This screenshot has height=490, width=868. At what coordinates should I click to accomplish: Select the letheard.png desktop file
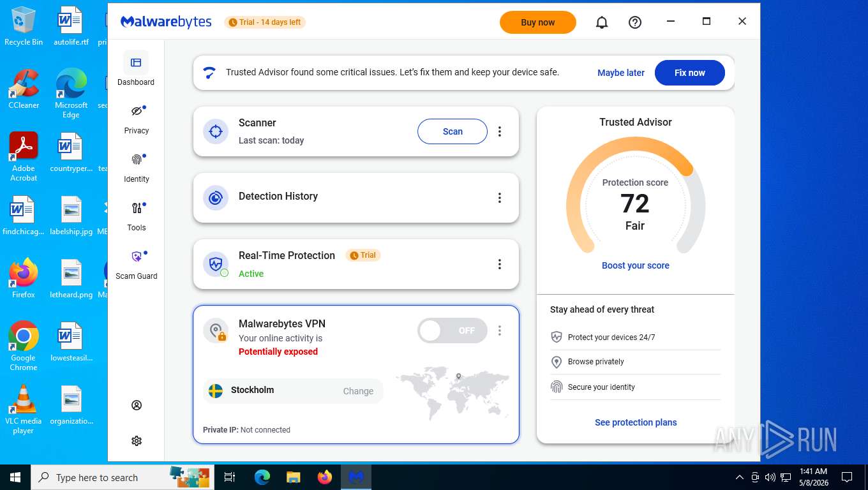[71, 279]
